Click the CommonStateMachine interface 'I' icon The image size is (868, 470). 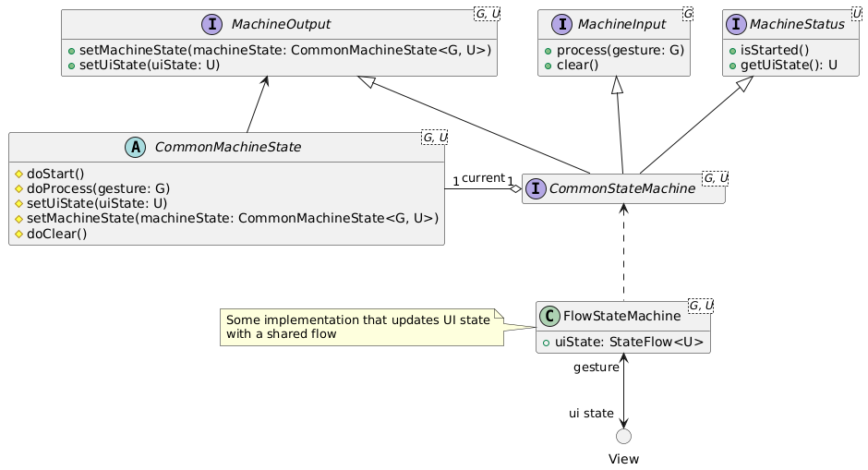[x=536, y=188]
